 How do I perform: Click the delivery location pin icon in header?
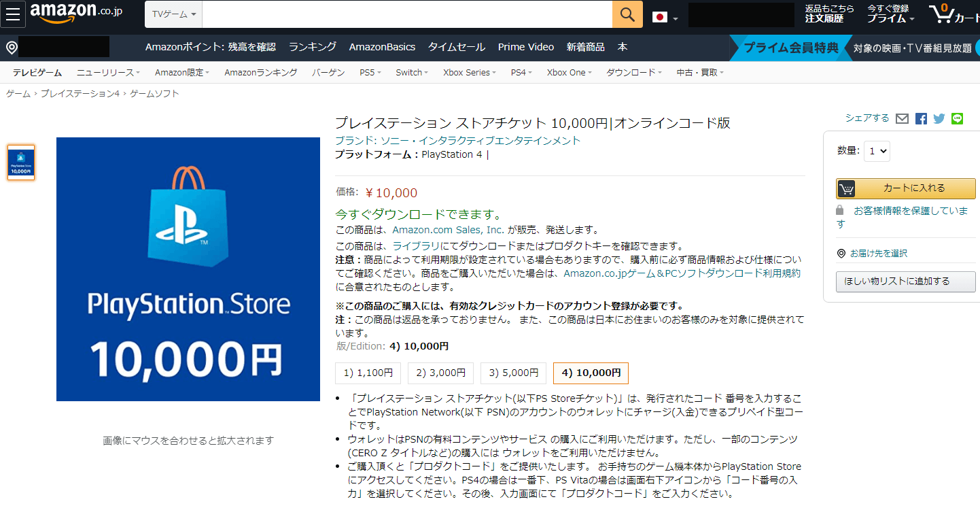tap(11, 48)
